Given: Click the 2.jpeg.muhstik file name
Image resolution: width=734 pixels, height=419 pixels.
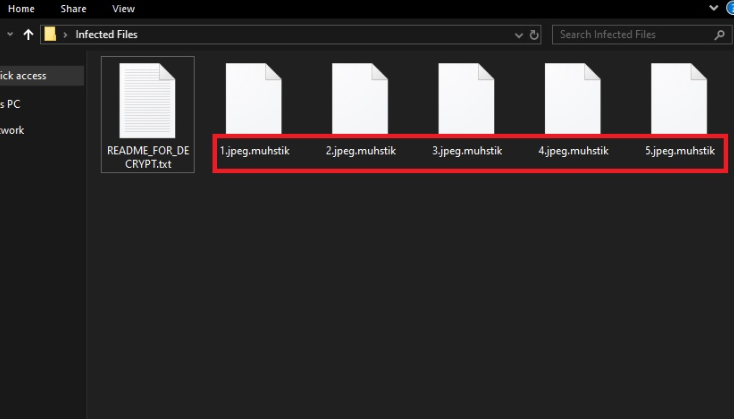Looking at the screenshot, I should tap(361, 151).
